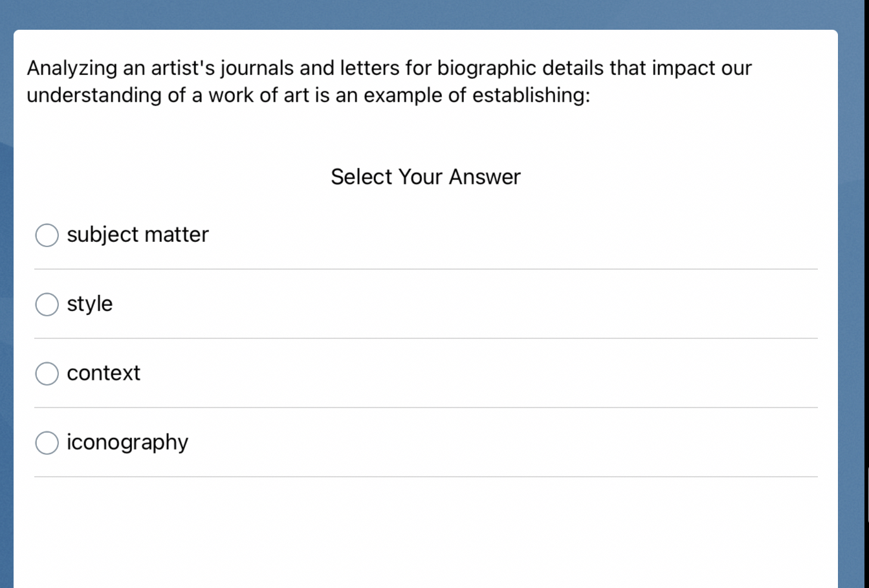Click the iconography answer label
This screenshot has height=588, width=869.
[127, 442]
